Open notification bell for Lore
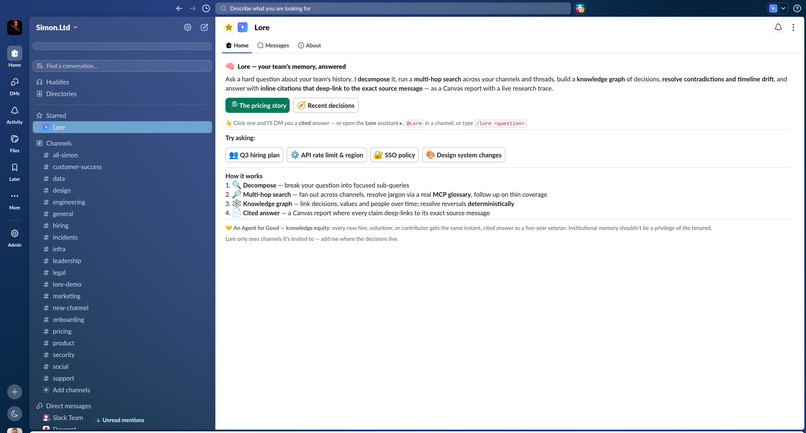Screen dimensions: 806x433 pyautogui.click(x=778, y=27)
